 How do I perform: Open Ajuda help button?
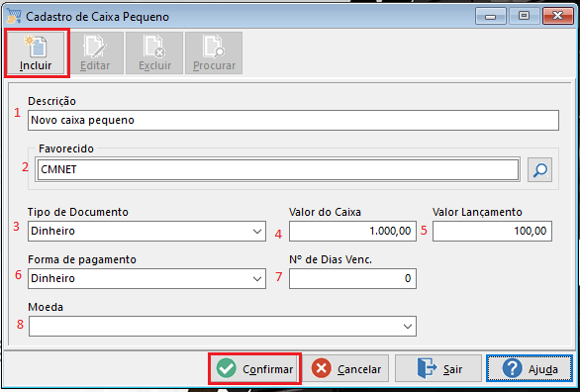point(530,368)
